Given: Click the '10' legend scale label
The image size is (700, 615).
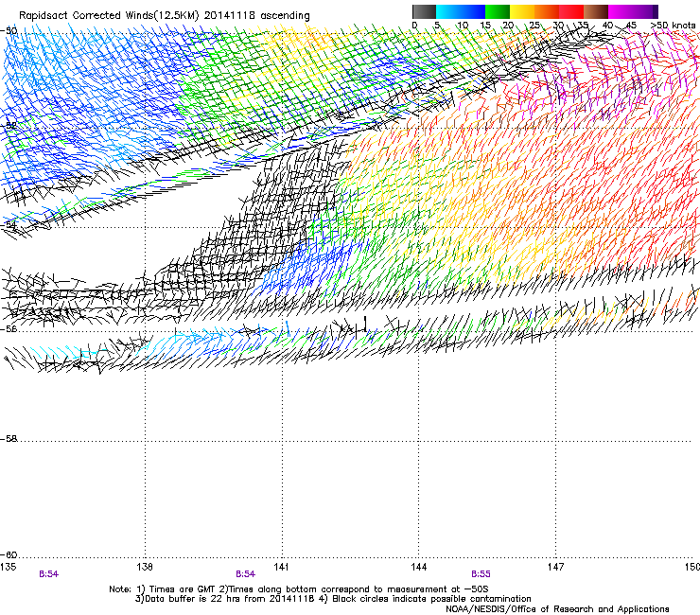Looking at the screenshot, I should tap(463, 25).
